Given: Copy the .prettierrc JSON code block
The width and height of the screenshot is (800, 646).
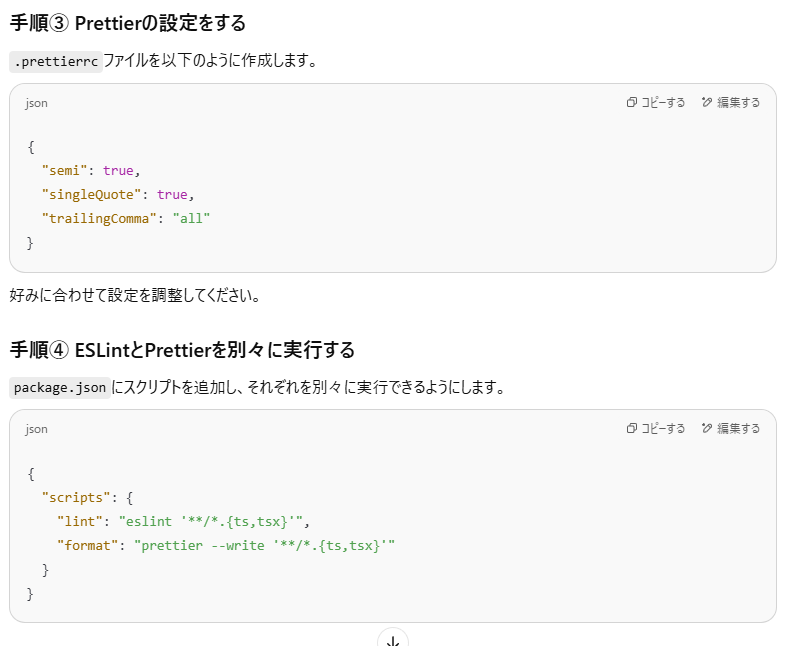Looking at the screenshot, I should click(x=656, y=102).
